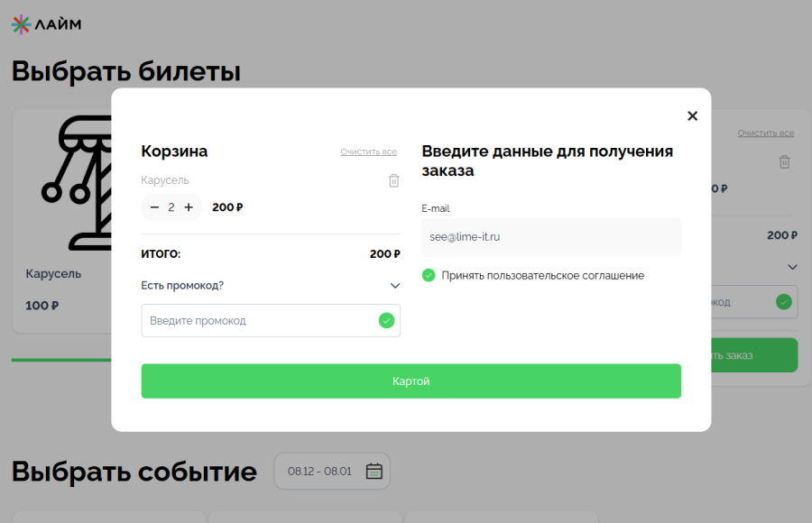Click the Лайм logo
Viewport: 812px width, 523px height.
46,24
